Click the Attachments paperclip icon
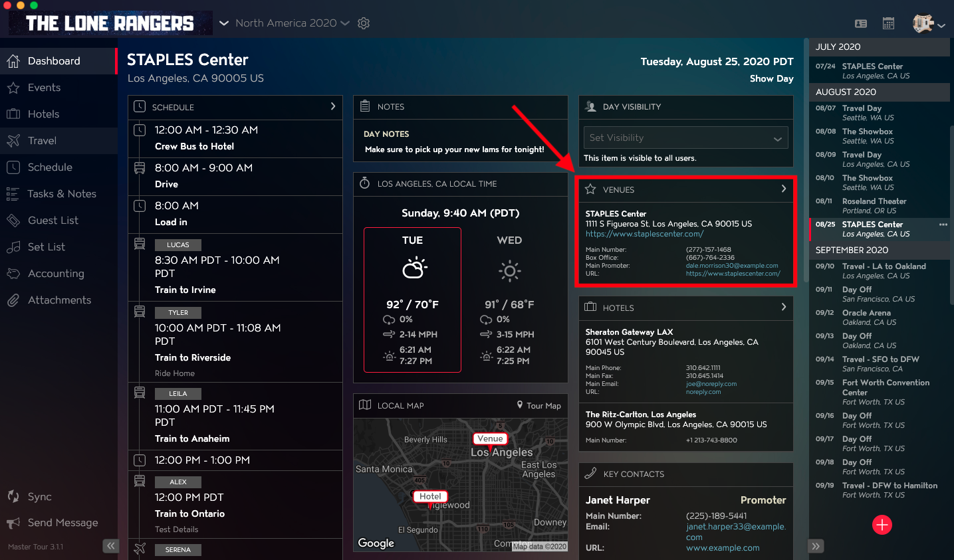The width and height of the screenshot is (954, 560). tap(13, 300)
